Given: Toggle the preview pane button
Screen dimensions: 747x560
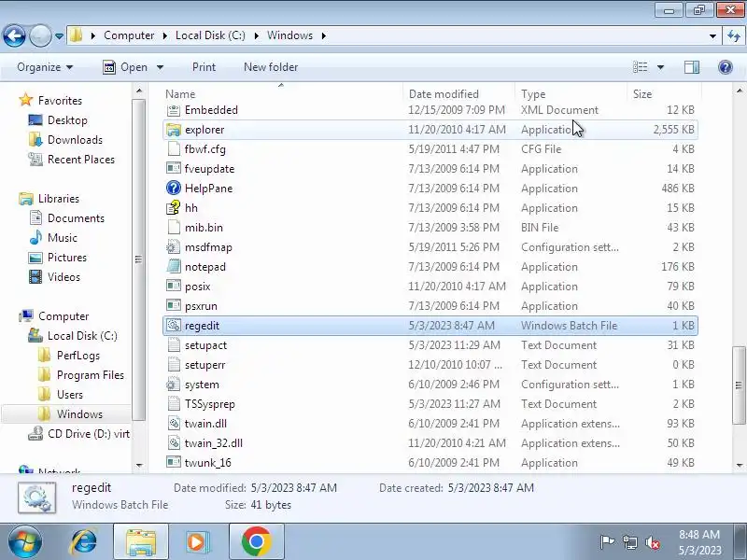Looking at the screenshot, I should pos(692,67).
